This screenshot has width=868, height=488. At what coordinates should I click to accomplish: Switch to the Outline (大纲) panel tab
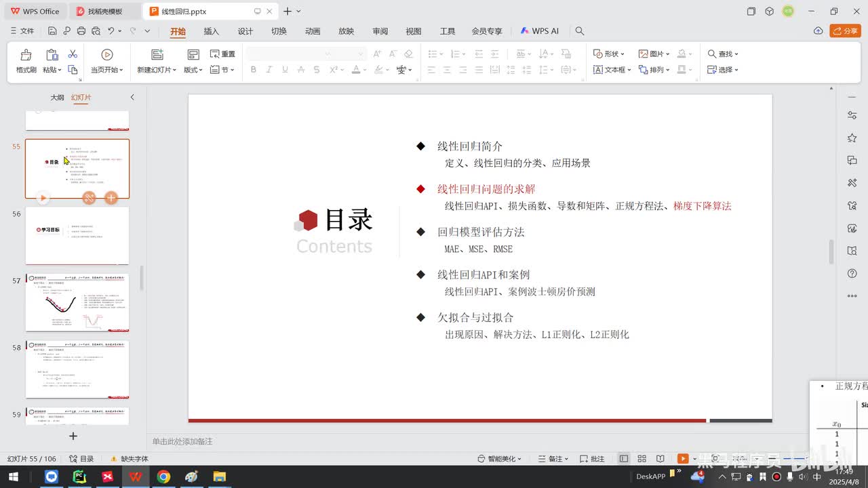57,98
